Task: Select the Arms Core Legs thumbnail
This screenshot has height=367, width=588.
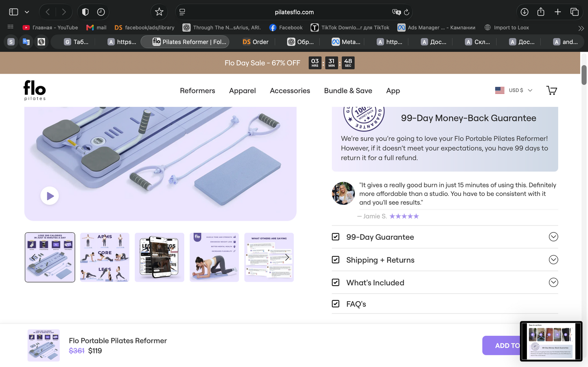Action: click(x=105, y=257)
